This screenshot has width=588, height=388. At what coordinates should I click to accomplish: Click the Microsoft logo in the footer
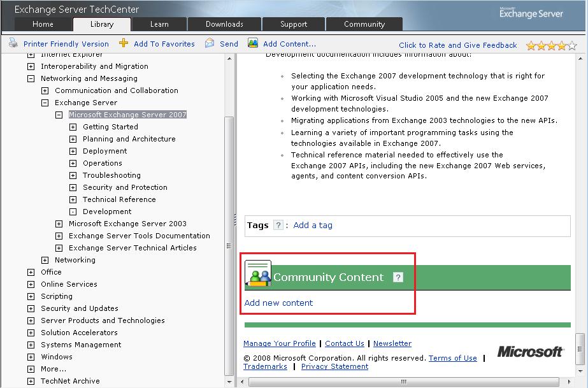pyautogui.click(x=530, y=352)
